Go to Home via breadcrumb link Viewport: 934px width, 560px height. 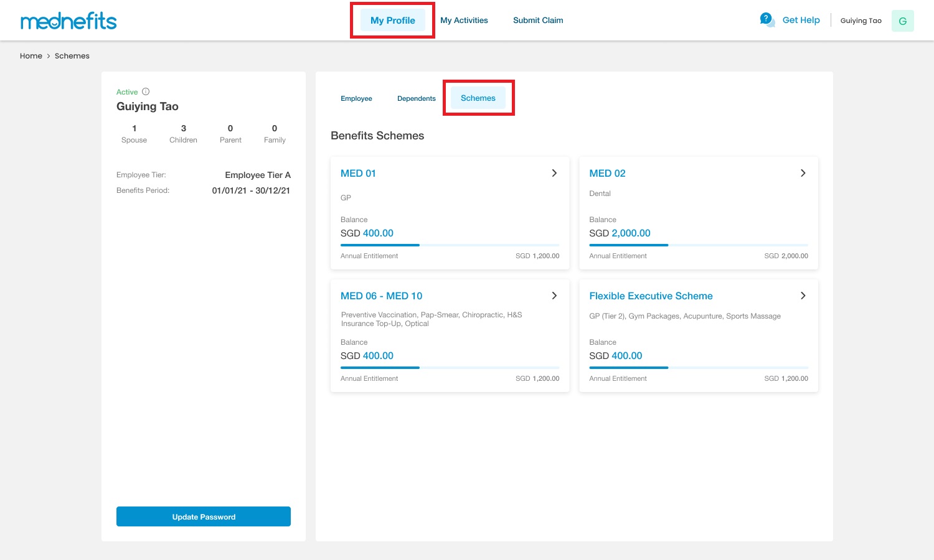click(31, 55)
